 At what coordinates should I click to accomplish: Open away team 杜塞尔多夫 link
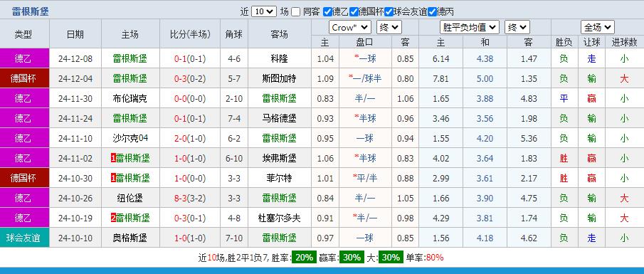pos(279,218)
